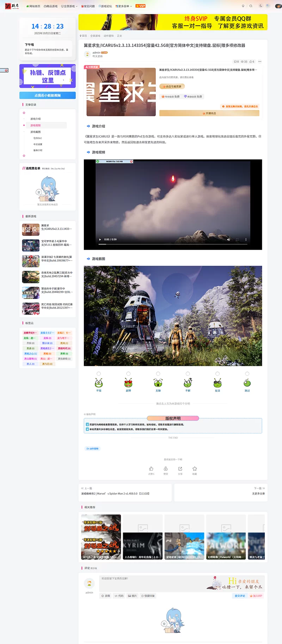The height and width of the screenshot is (644, 282).
Task: Click the comment text input field
Action: [182, 583]
